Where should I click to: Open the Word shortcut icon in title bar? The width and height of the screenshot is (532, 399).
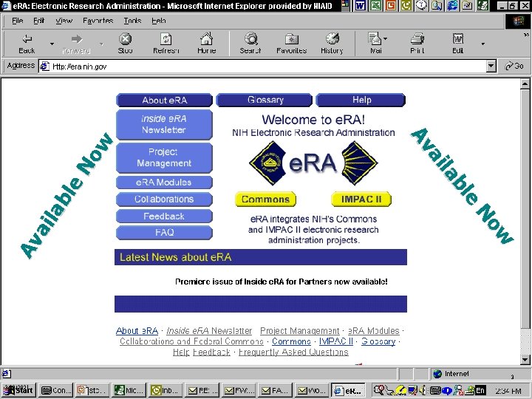click(x=361, y=5)
